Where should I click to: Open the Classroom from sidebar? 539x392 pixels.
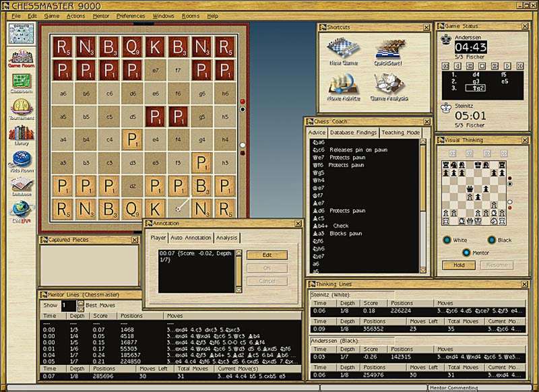tap(22, 84)
